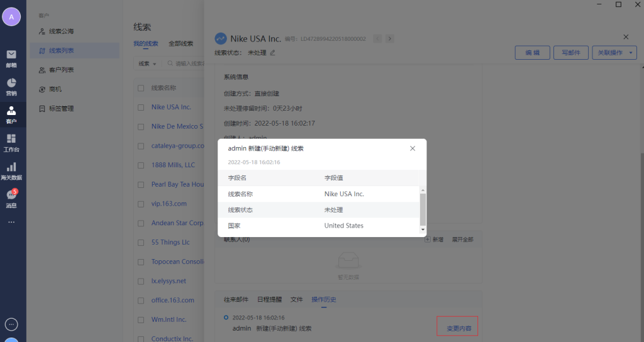644x342 pixels.
Task: Click the user avatar at top left
Action: [11, 17]
